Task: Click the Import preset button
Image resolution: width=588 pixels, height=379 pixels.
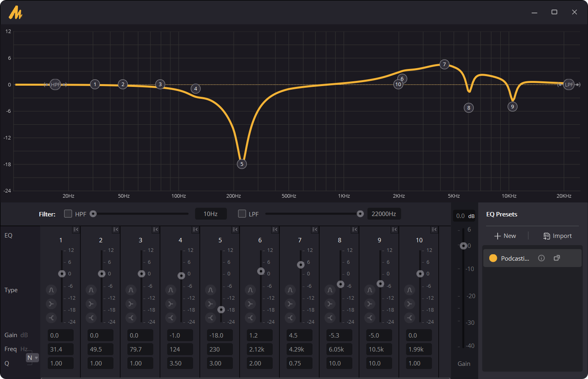Action: (557, 236)
